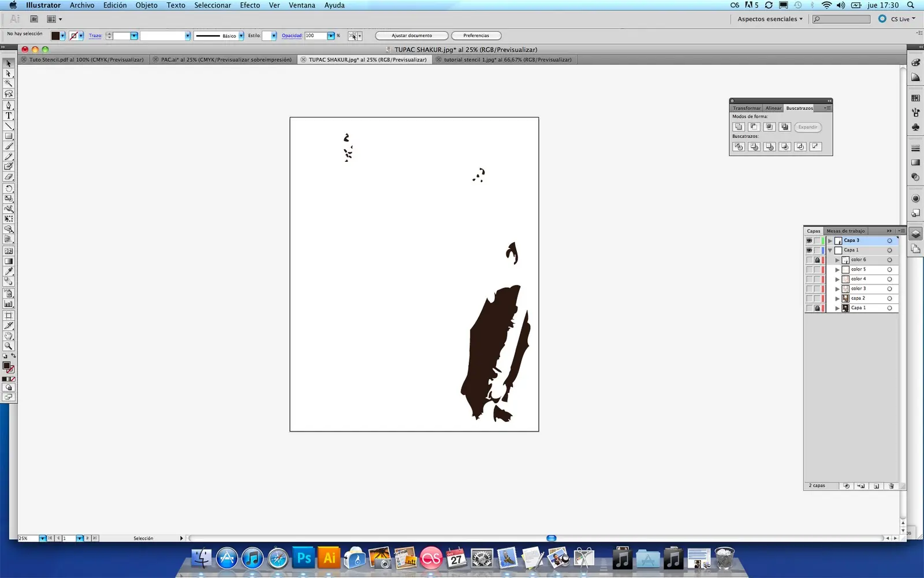
Task: Click the Opacidad link
Action: click(x=292, y=36)
